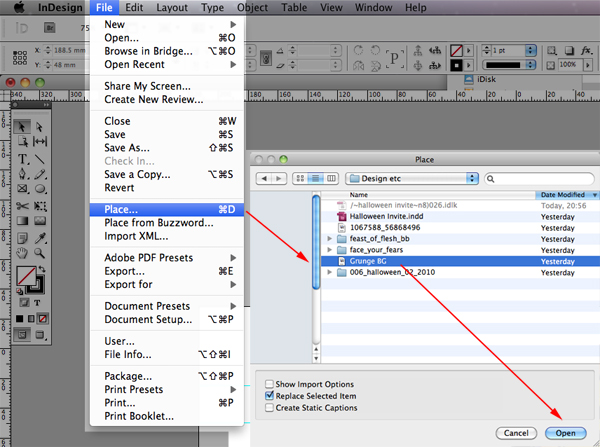
Task: Select the black arrow Selection tool
Action: coord(22,126)
